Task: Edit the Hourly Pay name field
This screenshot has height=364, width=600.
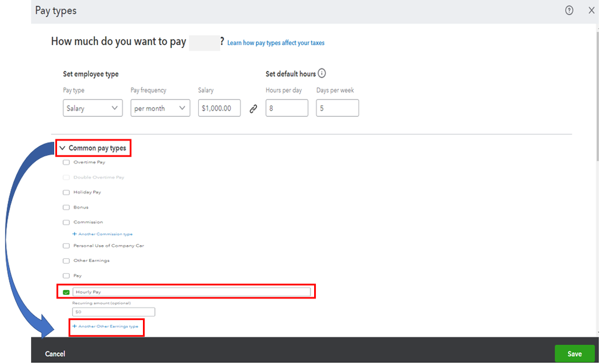Action: tap(192, 292)
